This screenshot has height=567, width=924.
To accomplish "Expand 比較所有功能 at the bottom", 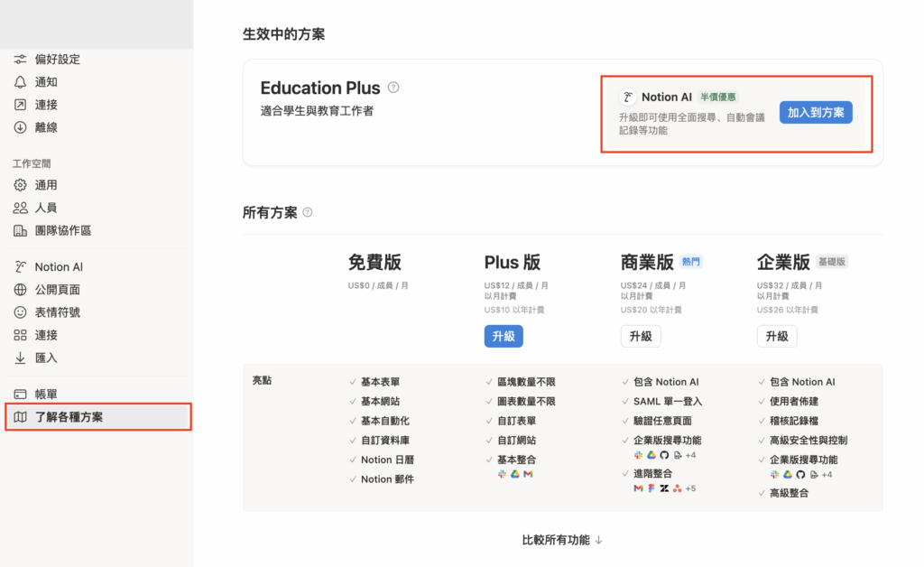I will 562,540.
